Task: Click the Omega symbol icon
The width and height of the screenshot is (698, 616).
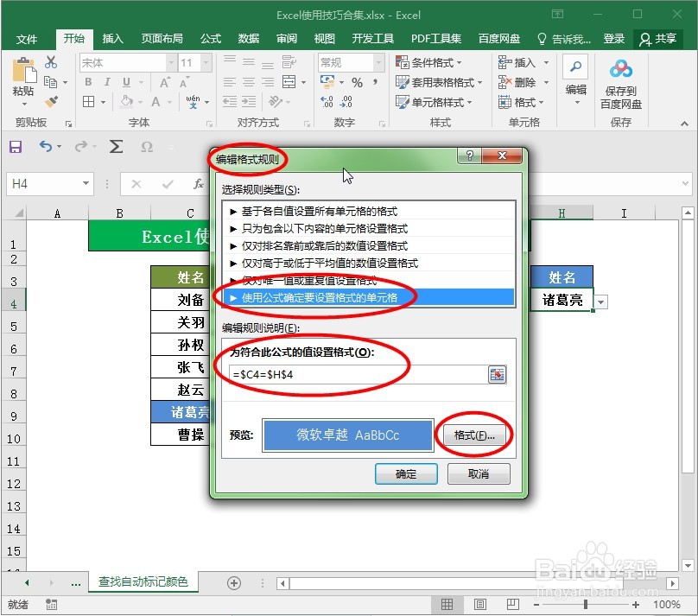Action: click(x=147, y=147)
